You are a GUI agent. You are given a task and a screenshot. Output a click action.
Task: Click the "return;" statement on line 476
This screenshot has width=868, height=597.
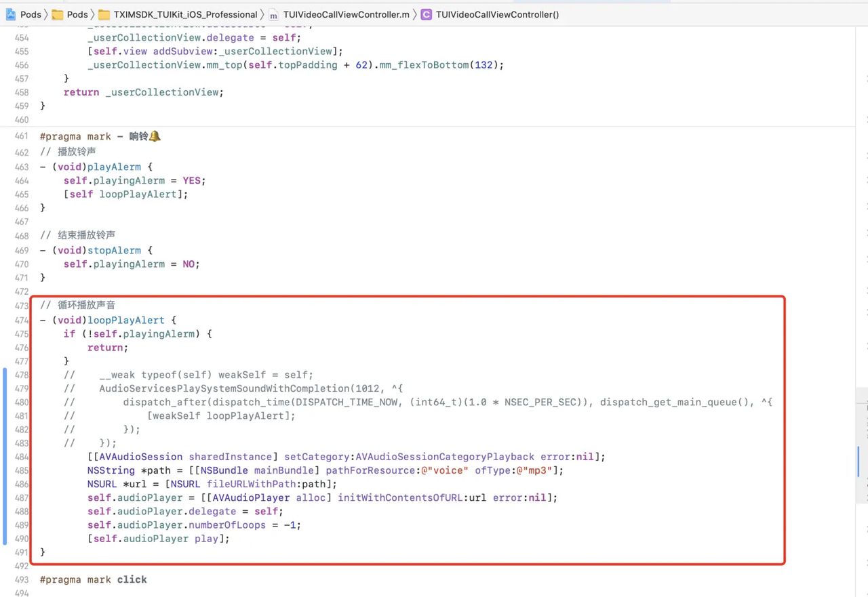pos(108,348)
